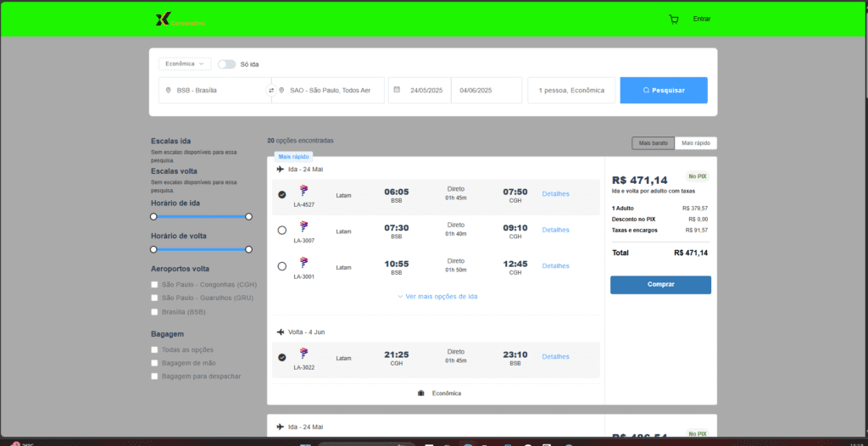Open Detalhes for the 21:25 return flight
This screenshot has width=868, height=446.
555,357
